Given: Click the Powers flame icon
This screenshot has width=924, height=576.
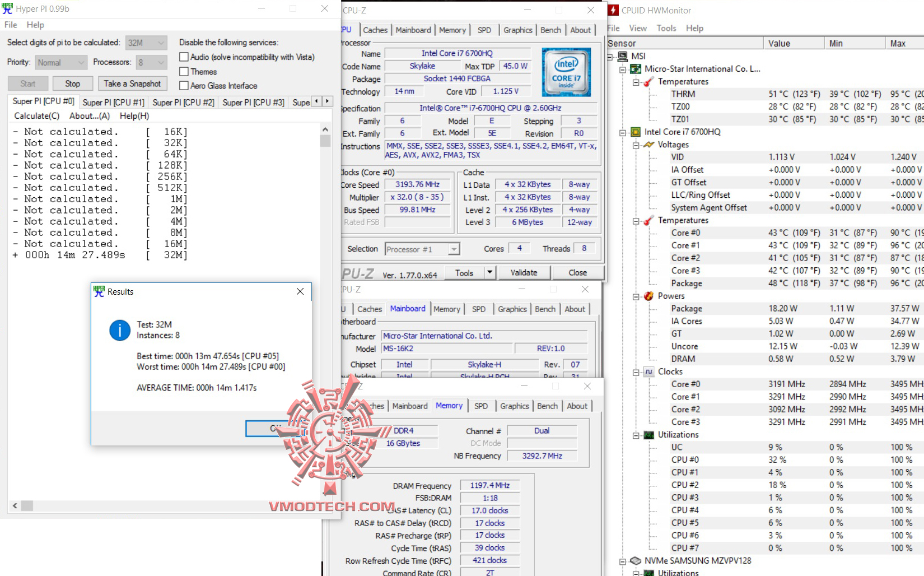Looking at the screenshot, I should 649,296.
